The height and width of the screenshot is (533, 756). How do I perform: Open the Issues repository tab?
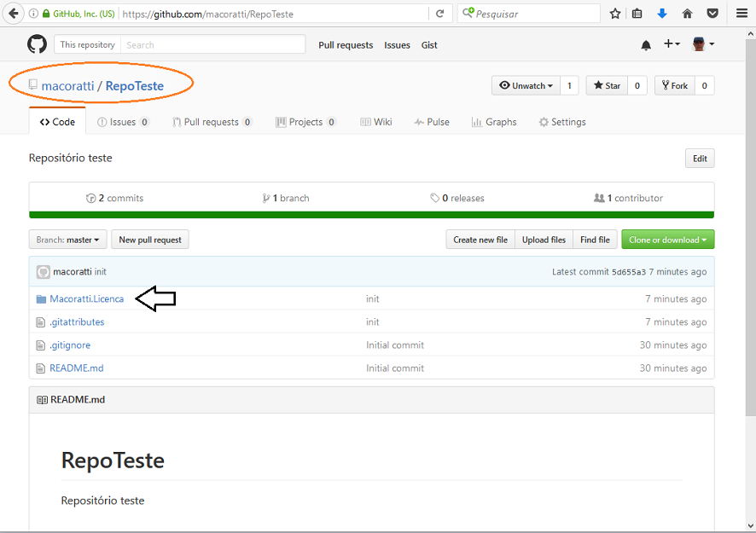point(123,122)
